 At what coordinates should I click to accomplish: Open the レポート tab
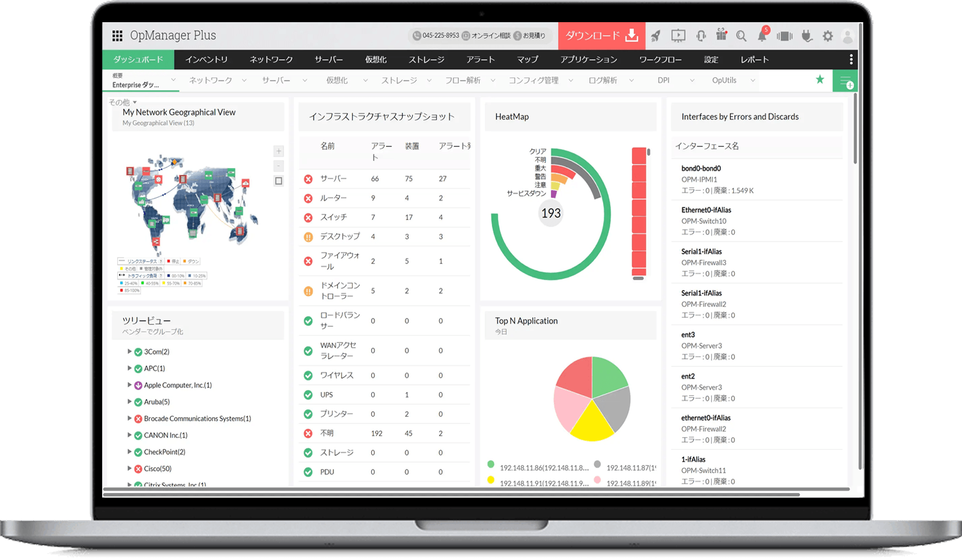(x=755, y=60)
